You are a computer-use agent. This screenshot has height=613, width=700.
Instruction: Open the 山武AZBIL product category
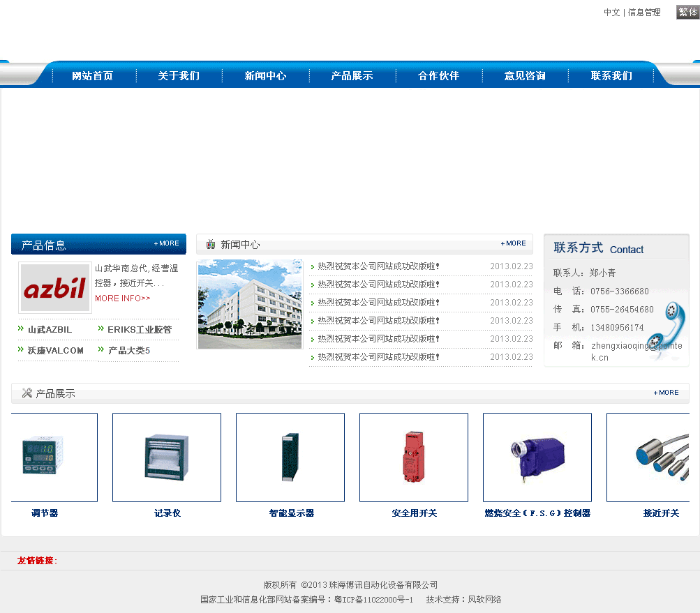pyautogui.click(x=50, y=330)
